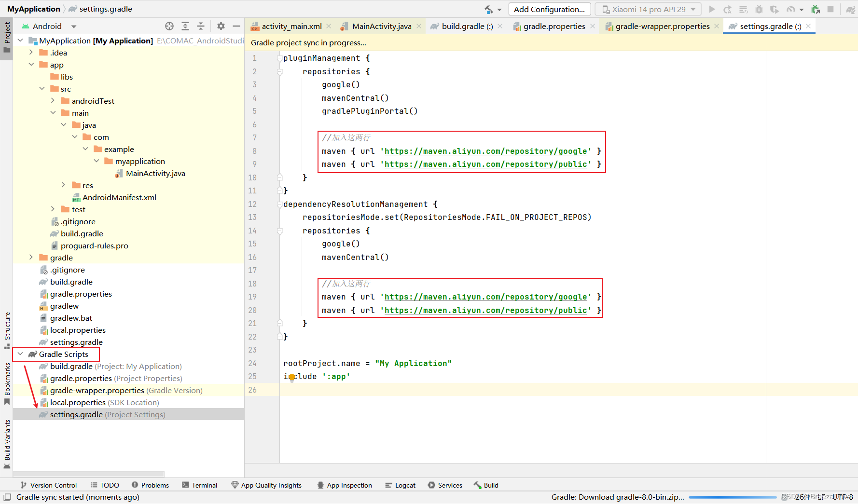
Task: Click the Expand All icon in Project panel
Action: (x=185, y=26)
